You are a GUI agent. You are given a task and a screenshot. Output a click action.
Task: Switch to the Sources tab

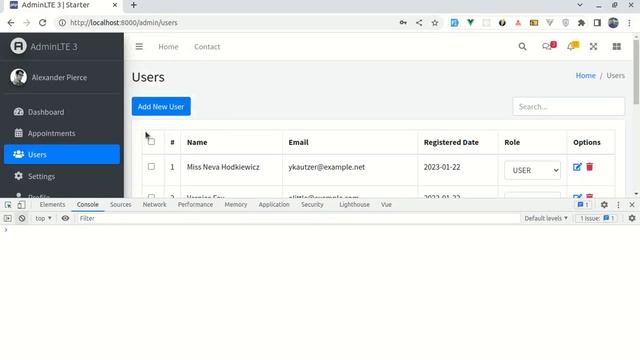pos(120,204)
